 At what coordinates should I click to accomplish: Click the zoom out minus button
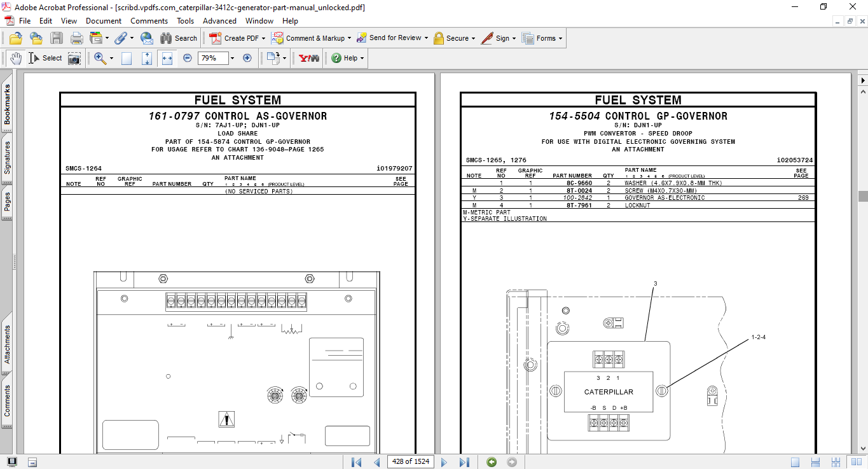coord(188,58)
